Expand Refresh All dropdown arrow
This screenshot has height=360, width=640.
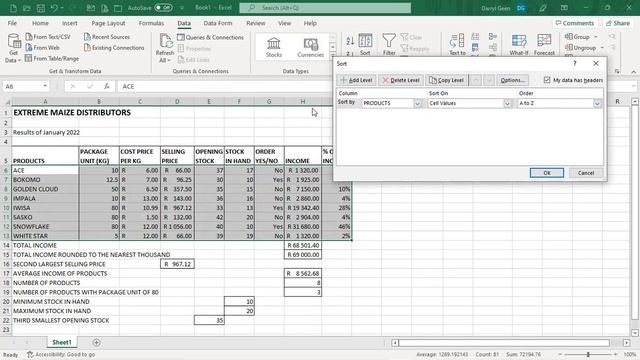tap(169, 60)
